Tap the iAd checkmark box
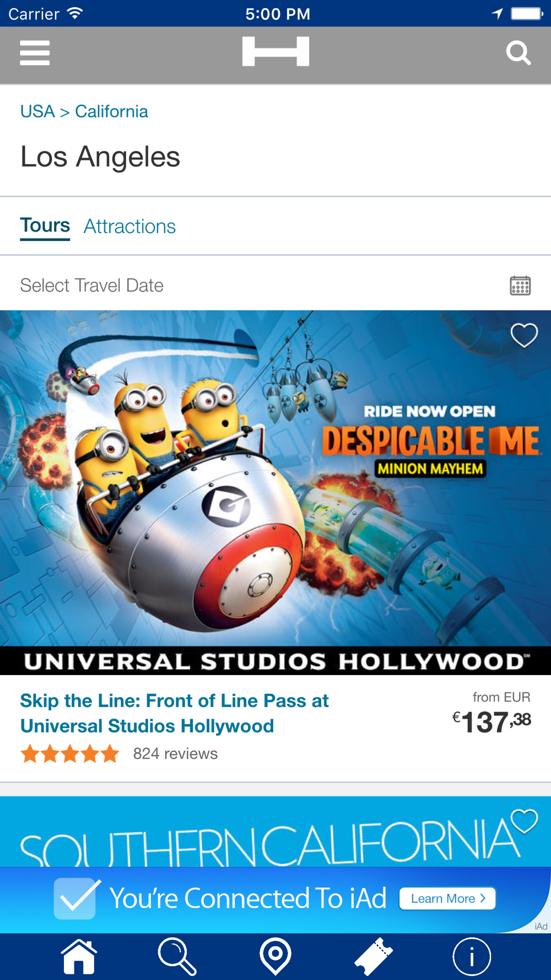The image size is (551, 980). tap(75, 898)
